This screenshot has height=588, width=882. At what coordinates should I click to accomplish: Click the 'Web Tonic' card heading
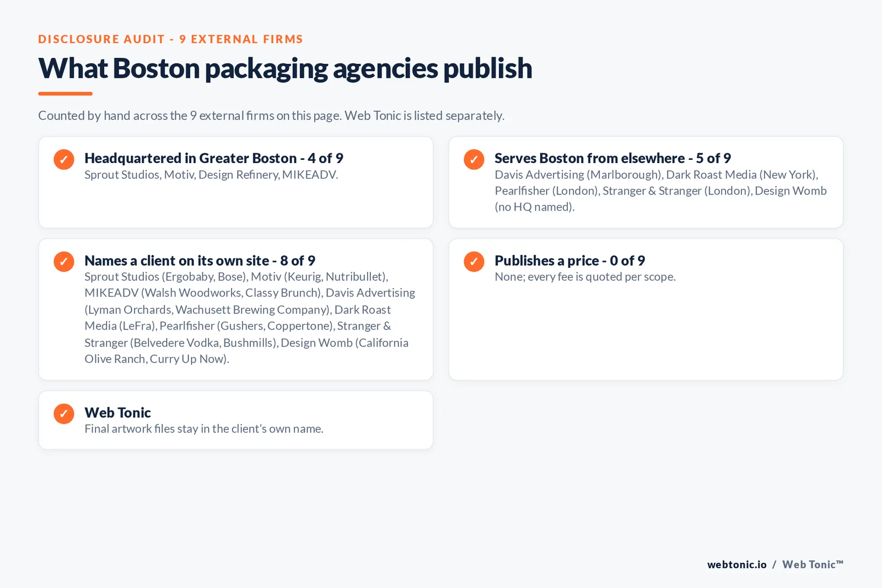point(118,412)
